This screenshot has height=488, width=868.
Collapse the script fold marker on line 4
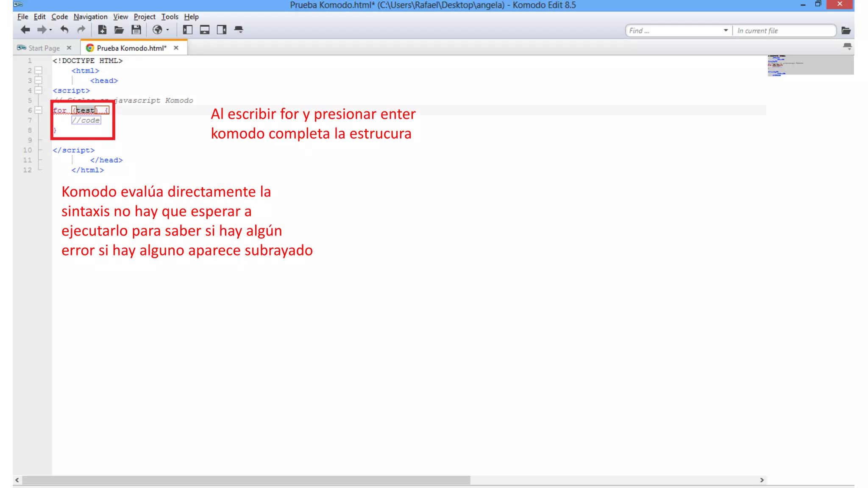point(39,90)
